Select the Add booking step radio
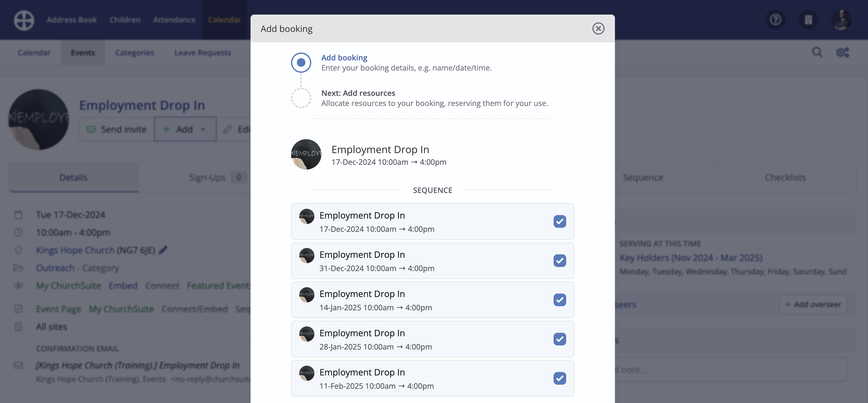Screen dimensions: 868x403 (x=301, y=63)
